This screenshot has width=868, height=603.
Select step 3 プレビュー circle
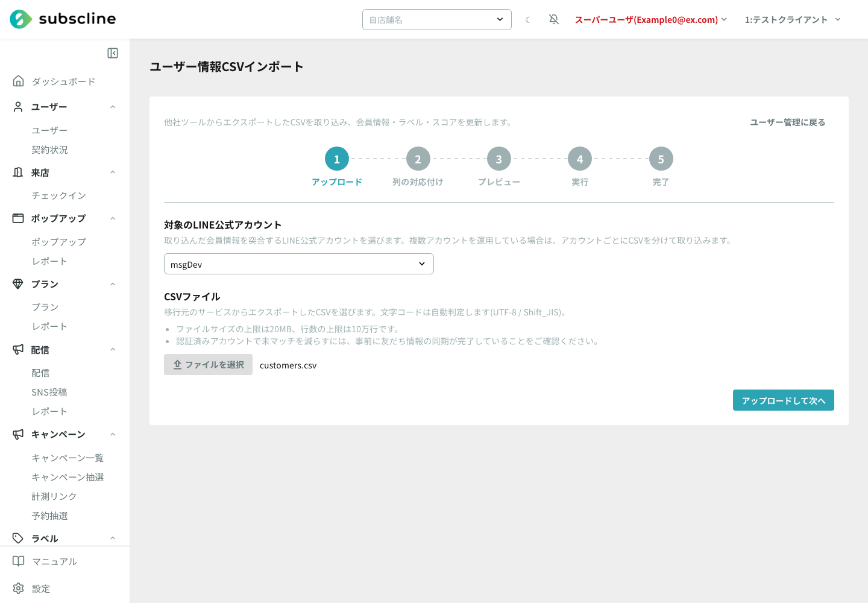(x=499, y=159)
